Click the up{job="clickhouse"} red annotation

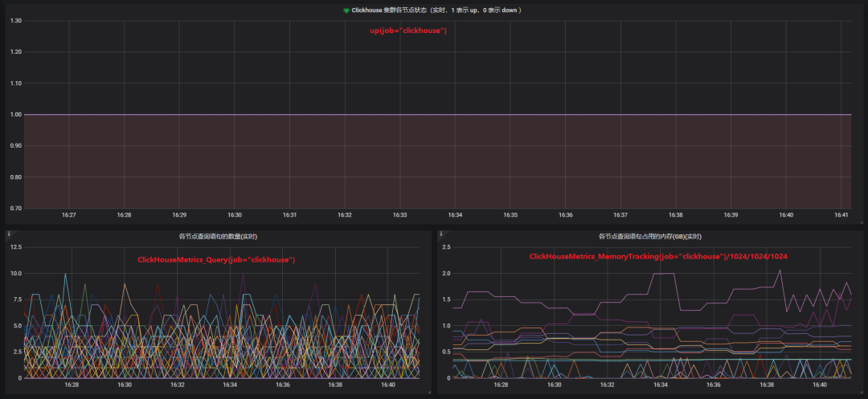click(x=408, y=31)
